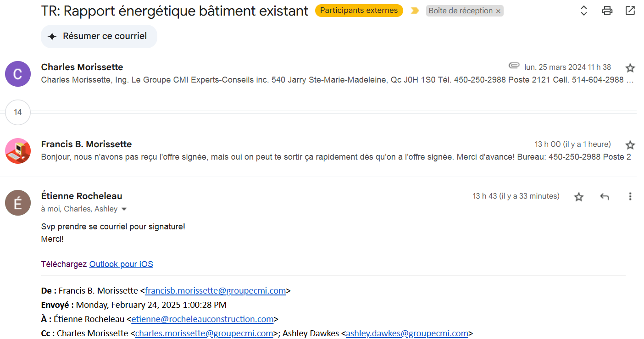Reply to Étienne Rocheleau's message

tap(605, 197)
